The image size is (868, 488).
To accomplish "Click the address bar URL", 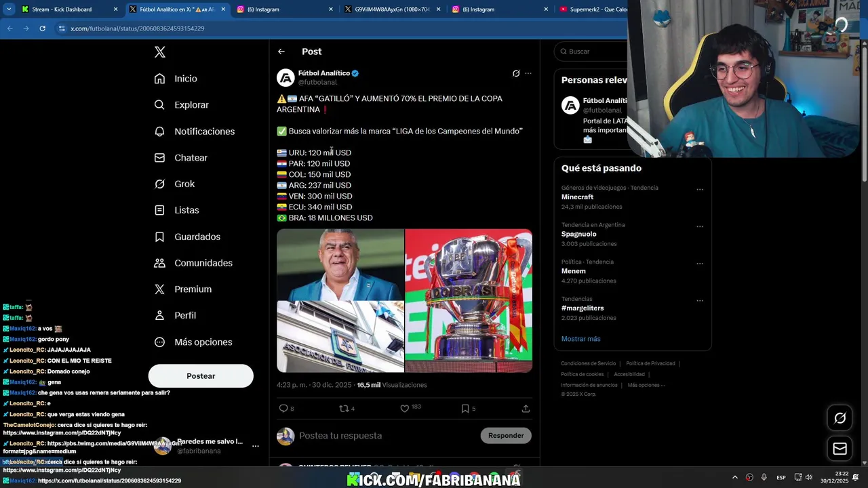I will coord(137,28).
